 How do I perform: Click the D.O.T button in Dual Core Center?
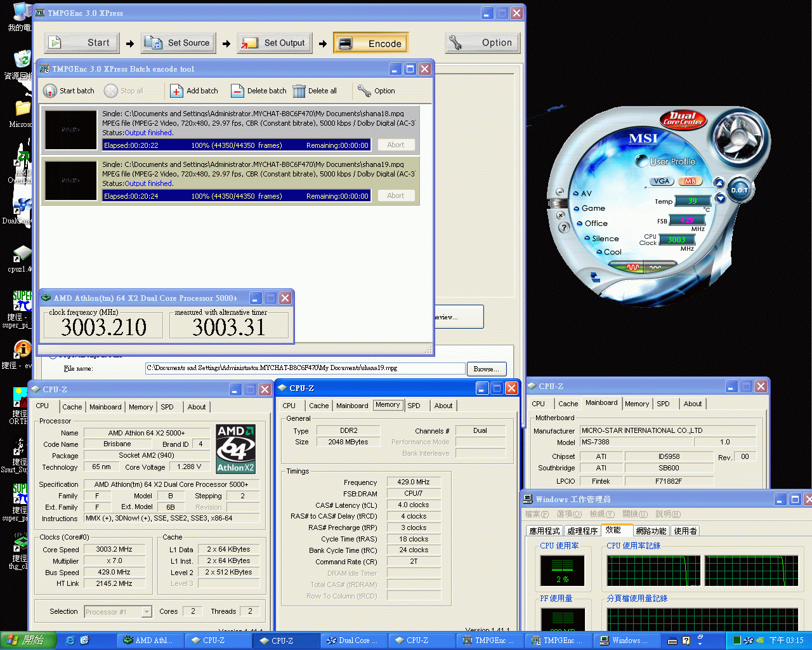(739, 190)
